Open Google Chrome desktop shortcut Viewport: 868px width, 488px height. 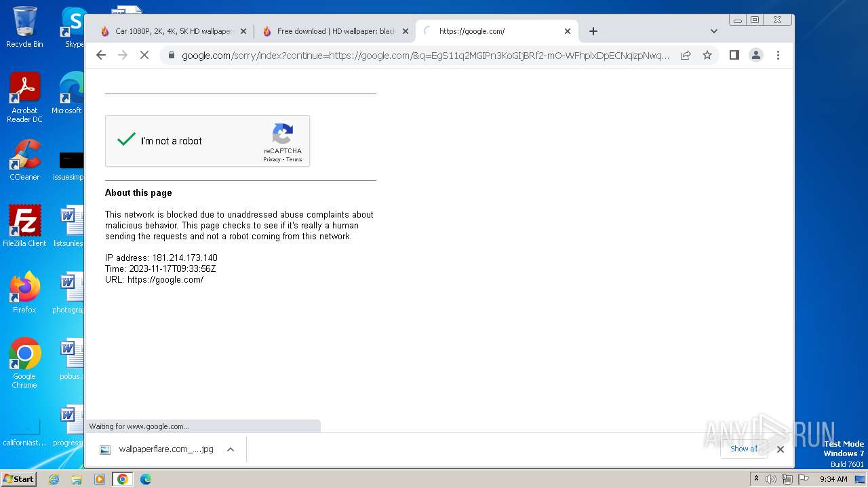24,363
